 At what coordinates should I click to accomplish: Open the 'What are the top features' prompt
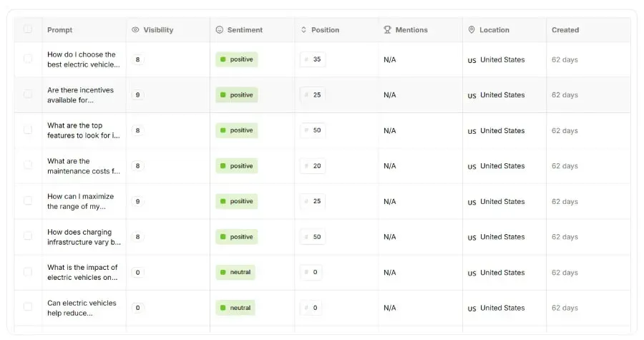[83, 130]
